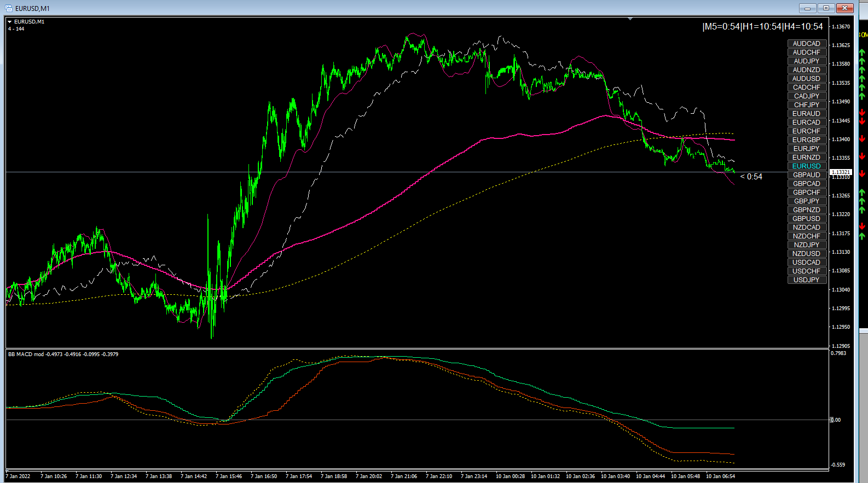
Task: Restore down the chart window
Action: coord(826,8)
